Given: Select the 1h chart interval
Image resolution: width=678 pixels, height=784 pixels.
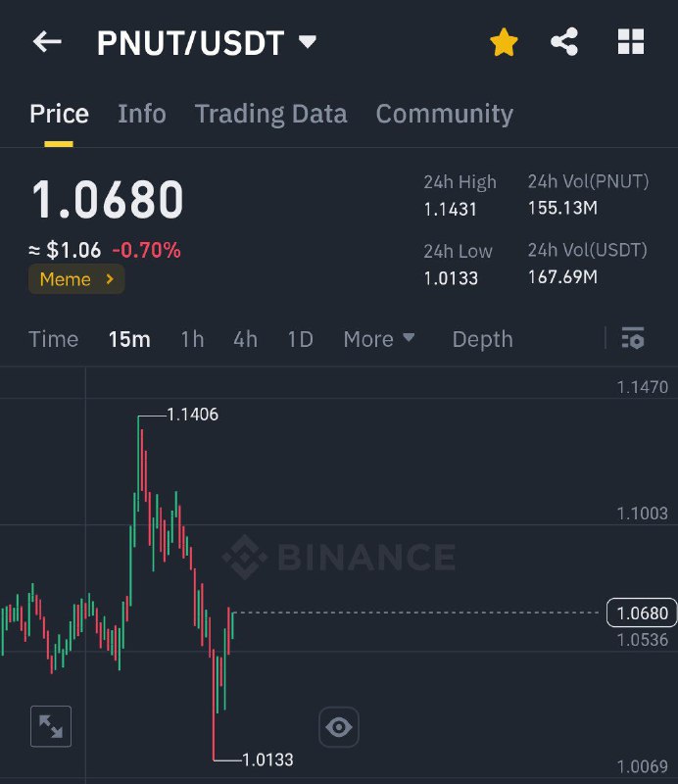Looking at the screenshot, I should pyautogui.click(x=192, y=339).
